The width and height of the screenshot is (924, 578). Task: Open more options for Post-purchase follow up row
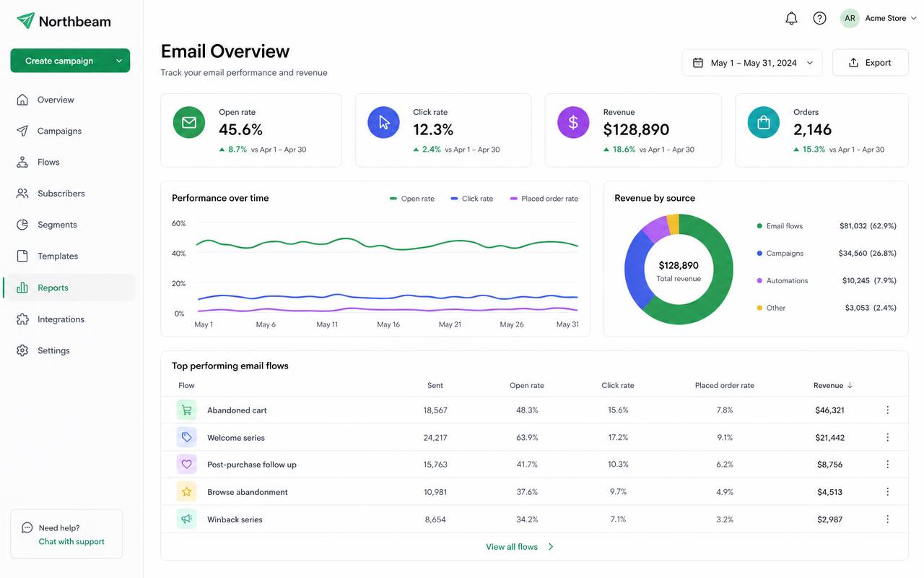887,465
